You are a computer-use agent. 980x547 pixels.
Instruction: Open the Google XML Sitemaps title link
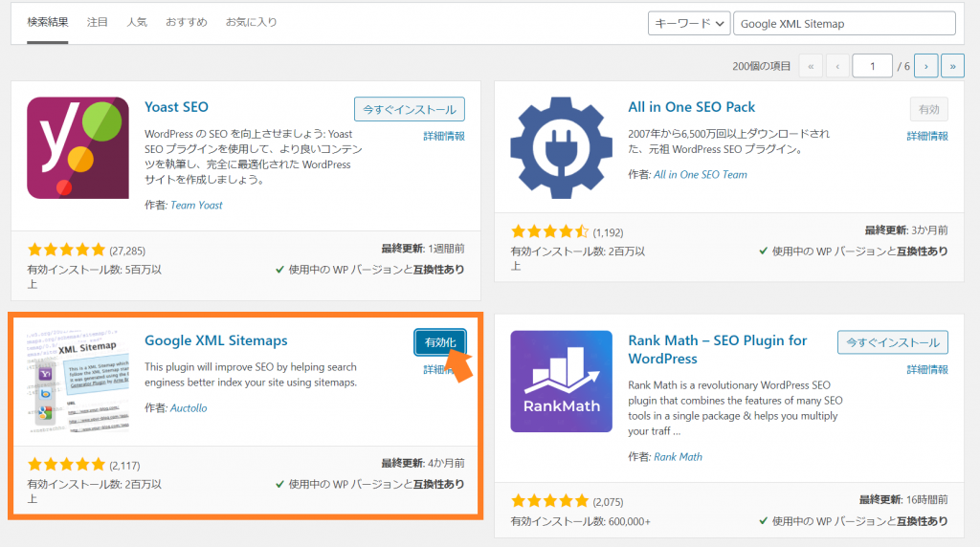216,340
